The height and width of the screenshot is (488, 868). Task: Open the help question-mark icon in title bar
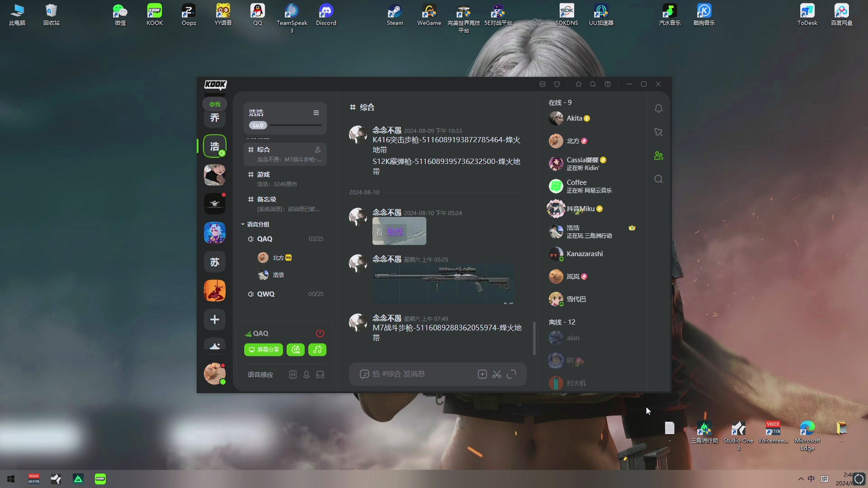coord(608,84)
